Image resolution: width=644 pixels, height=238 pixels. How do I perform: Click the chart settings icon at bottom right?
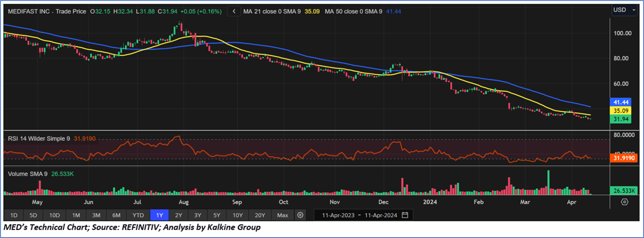(624, 202)
